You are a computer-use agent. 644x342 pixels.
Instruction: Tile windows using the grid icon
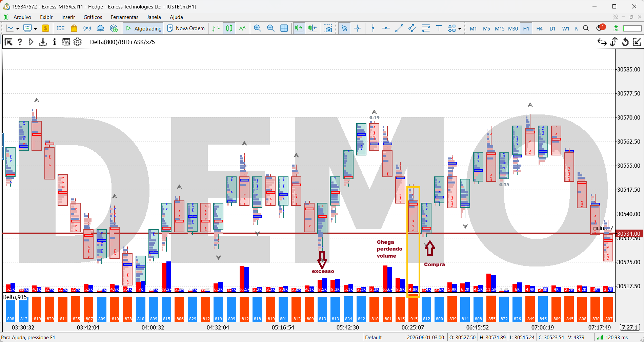click(284, 28)
